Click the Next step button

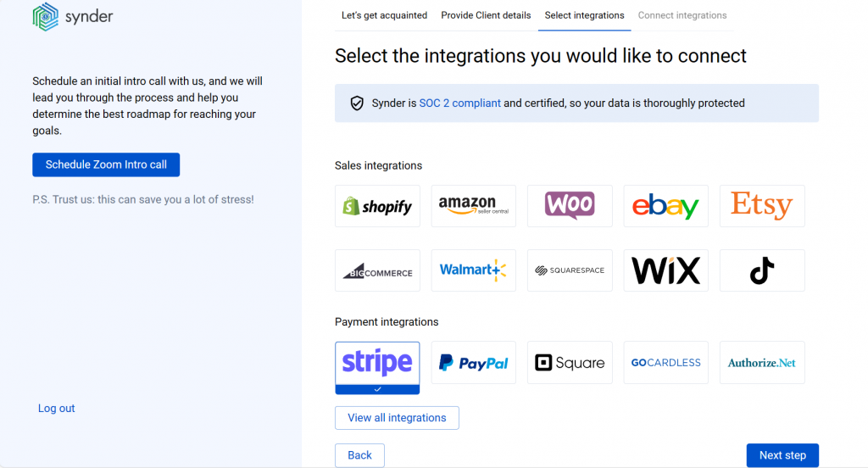782,455
